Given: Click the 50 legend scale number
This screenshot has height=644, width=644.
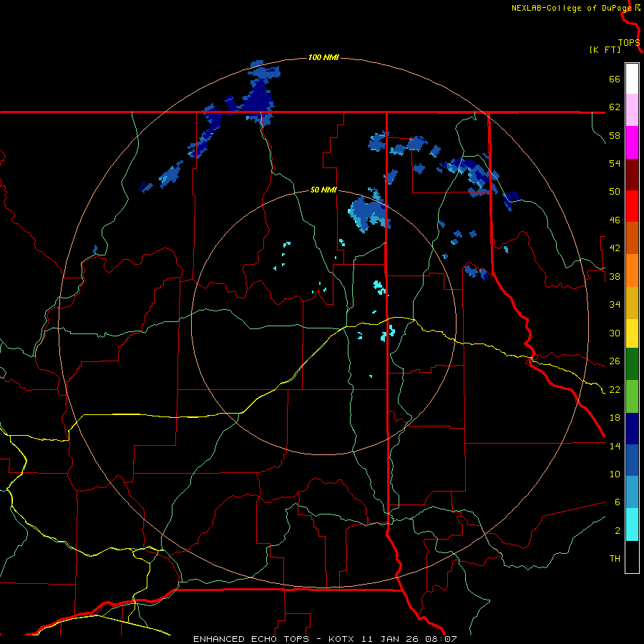Looking at the screenshot, I should (615, 192).
